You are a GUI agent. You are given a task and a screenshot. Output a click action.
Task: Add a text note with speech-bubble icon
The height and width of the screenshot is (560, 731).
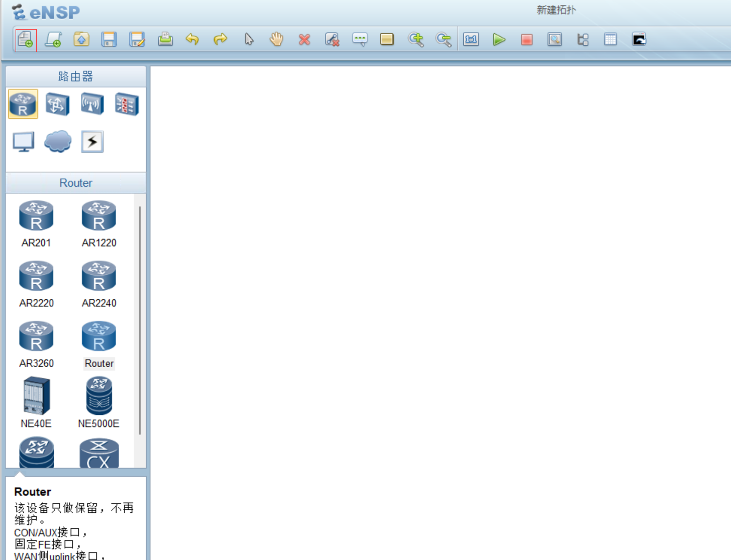pyautogui.click(x=360, y=40)
